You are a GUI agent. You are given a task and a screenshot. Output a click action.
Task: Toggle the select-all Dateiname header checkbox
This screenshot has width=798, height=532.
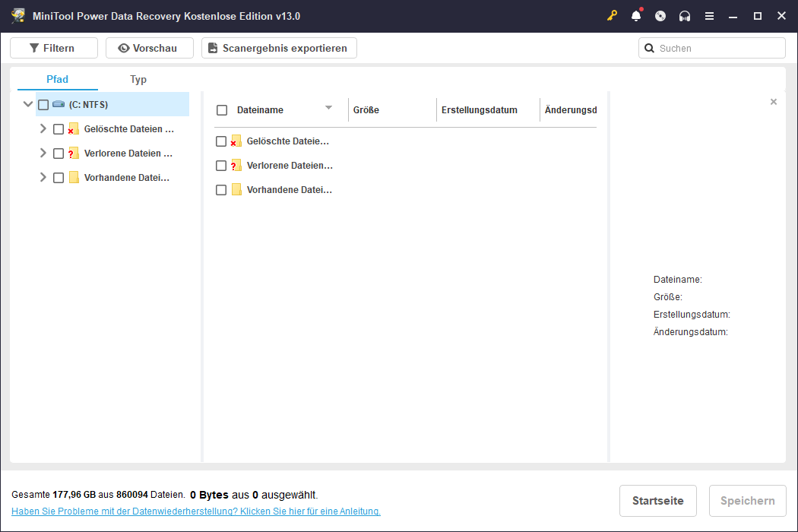pos(222,110)
